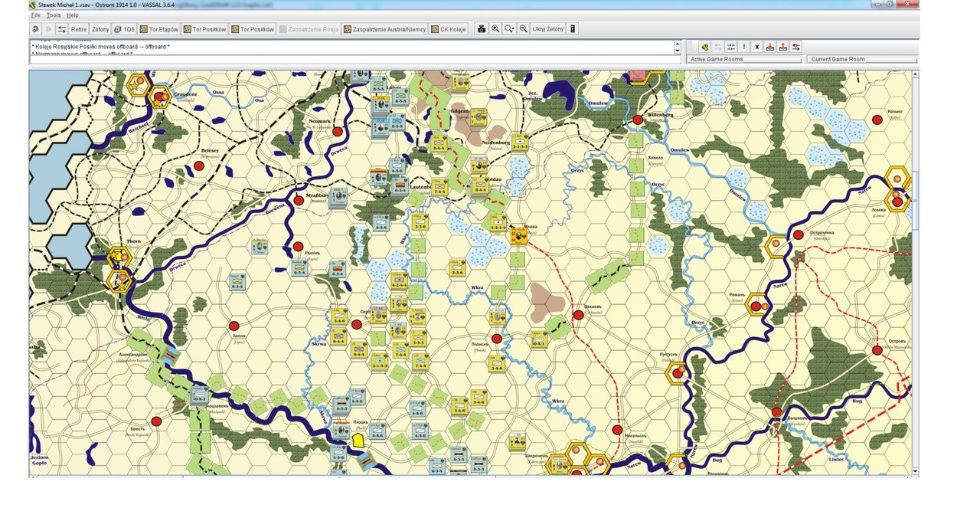This screenshot has height=531, width=980.
Task: Click the chat log scroll-down arrow
Action: click(678, 51)
